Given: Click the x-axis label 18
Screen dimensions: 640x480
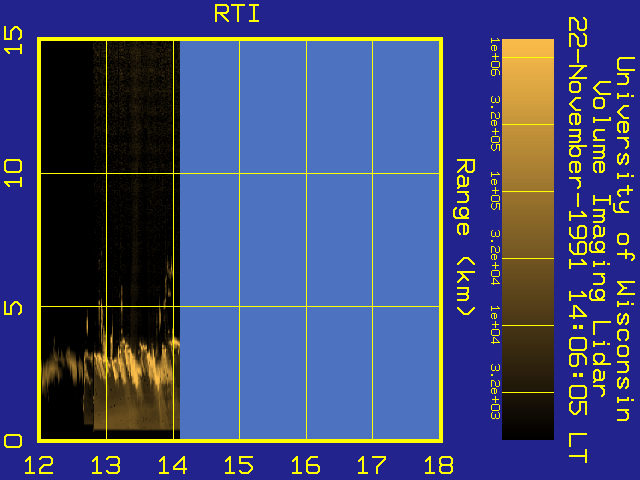Looking at the screenshot, I should [439, 465].
